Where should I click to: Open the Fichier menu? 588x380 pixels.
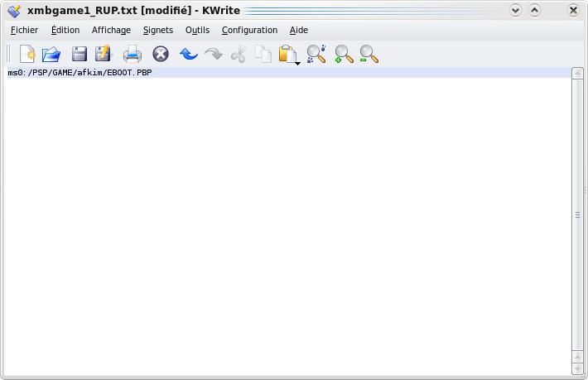coord(24,30)
